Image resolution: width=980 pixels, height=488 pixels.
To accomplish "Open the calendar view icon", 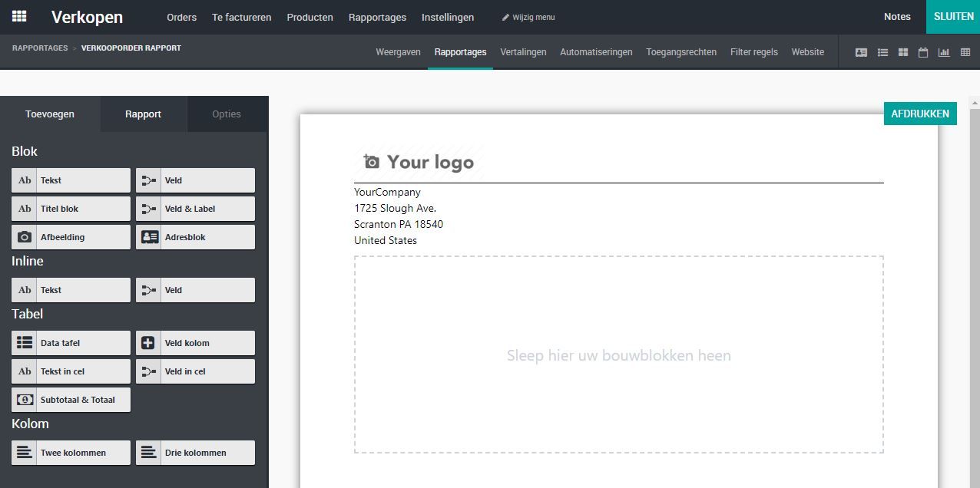I will 923,52.
